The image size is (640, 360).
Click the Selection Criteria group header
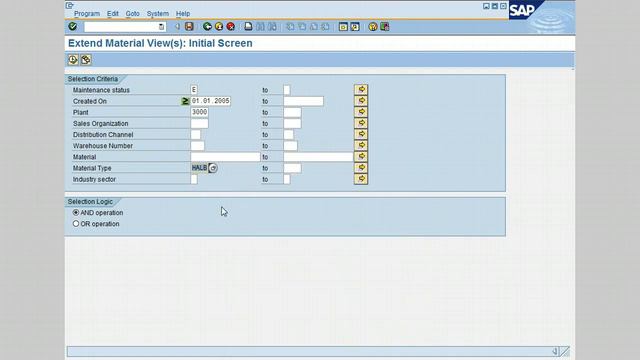tap(93, 79)
